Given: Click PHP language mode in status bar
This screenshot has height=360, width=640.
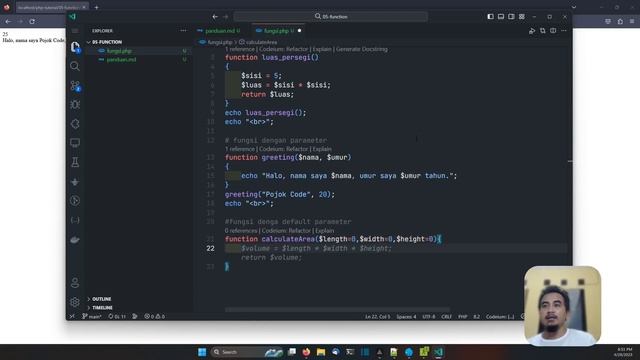Looking at the screenshot, I should 462,316.
